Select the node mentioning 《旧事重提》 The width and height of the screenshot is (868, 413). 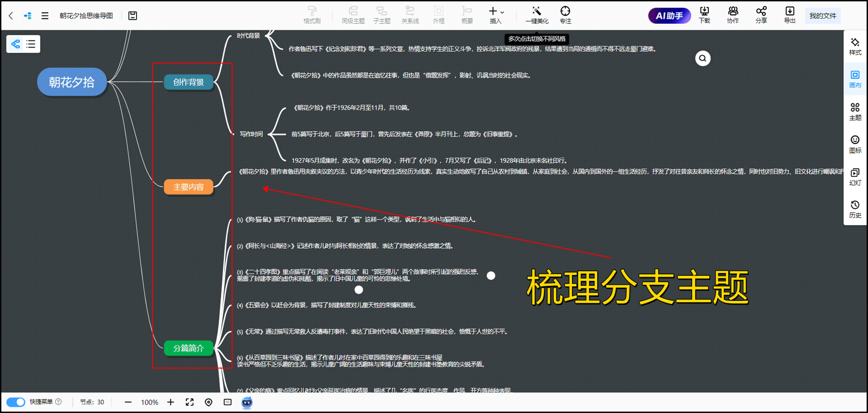[x=404, y=134]
